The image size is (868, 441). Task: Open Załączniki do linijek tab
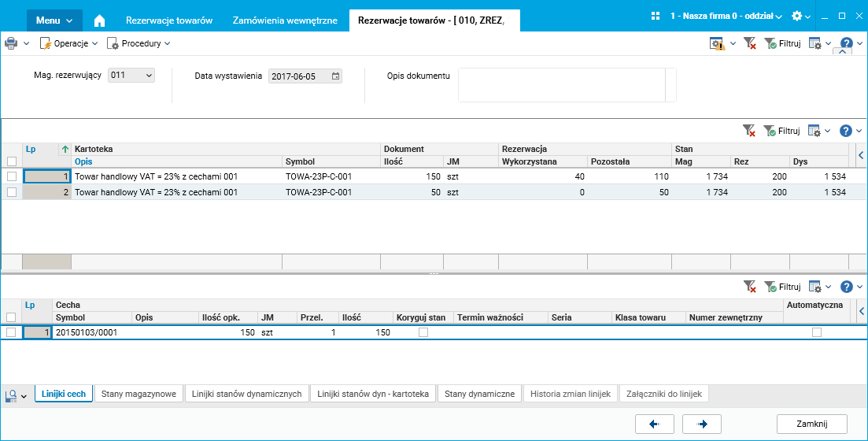(664, 394)
